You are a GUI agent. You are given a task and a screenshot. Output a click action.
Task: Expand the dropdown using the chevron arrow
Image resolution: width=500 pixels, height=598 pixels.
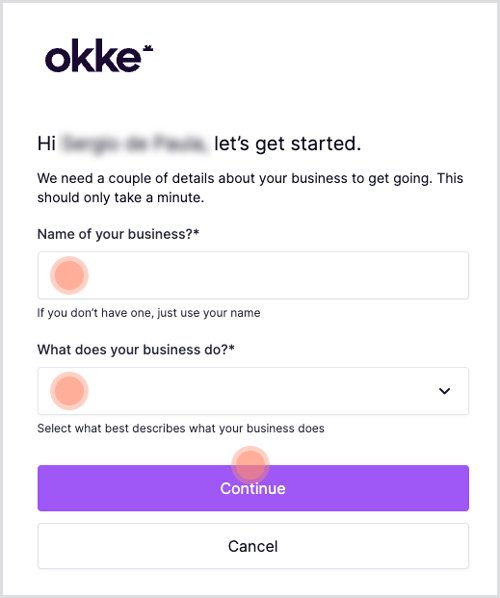tap(444, 391)
